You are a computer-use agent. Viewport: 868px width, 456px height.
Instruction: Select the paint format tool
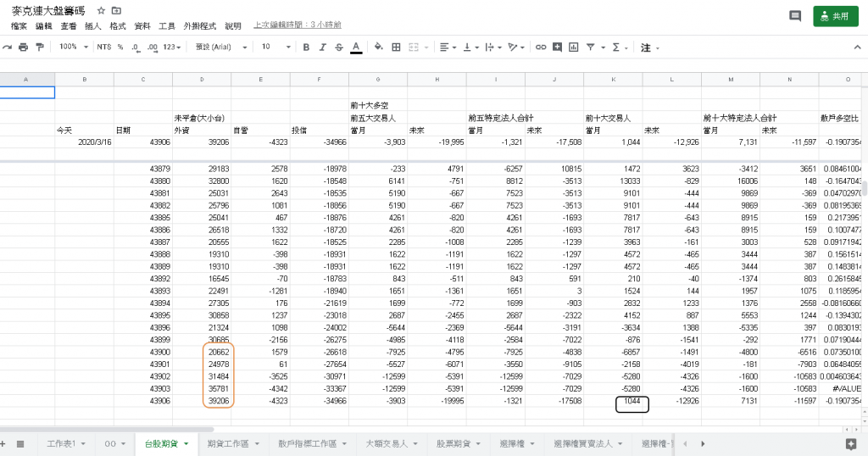point(40,47)
